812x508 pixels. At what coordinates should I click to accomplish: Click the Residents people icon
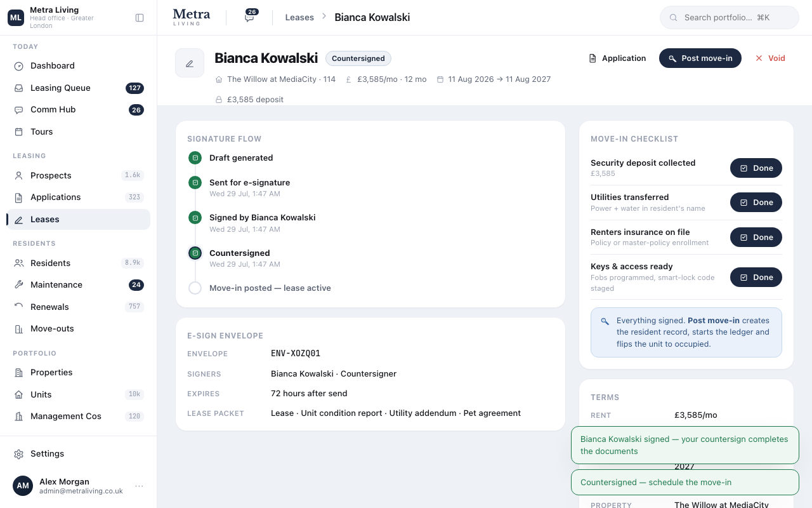19,264
